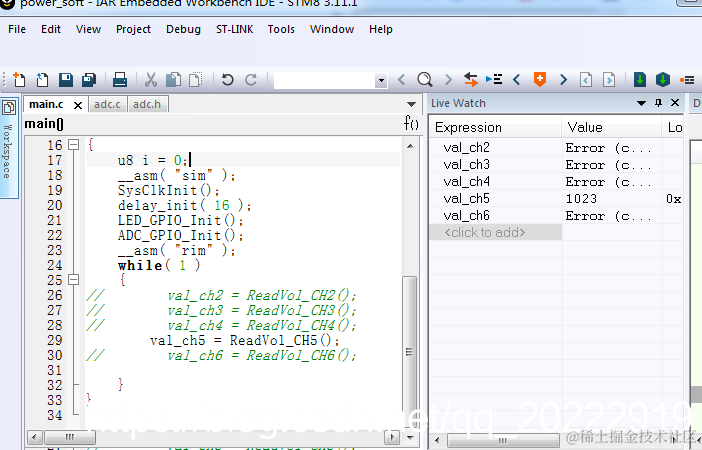This screenshot has height=450, width=702.
Task: Click the Go to line icon
Action: coord(494,80)
